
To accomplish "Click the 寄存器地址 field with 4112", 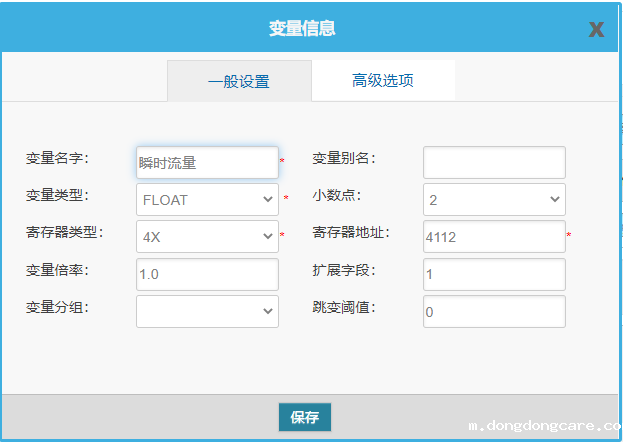I will point(494,236).
